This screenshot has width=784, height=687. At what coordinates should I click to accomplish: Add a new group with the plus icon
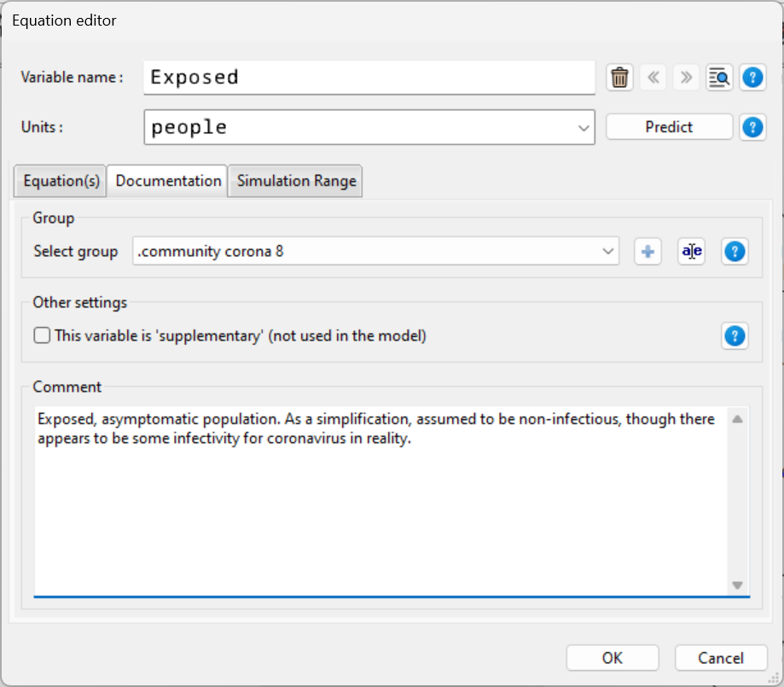tap(648, 251)
